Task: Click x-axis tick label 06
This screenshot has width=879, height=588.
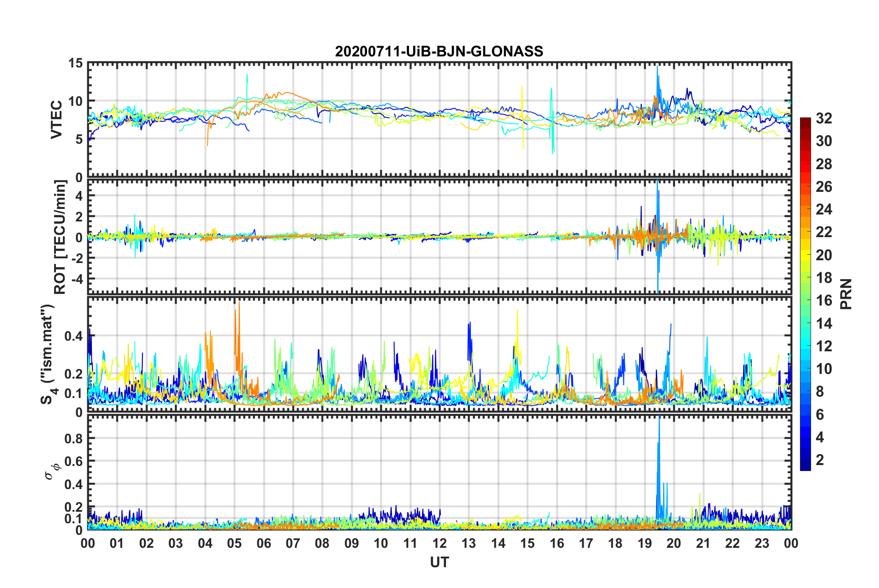Action: coord(263,543)
